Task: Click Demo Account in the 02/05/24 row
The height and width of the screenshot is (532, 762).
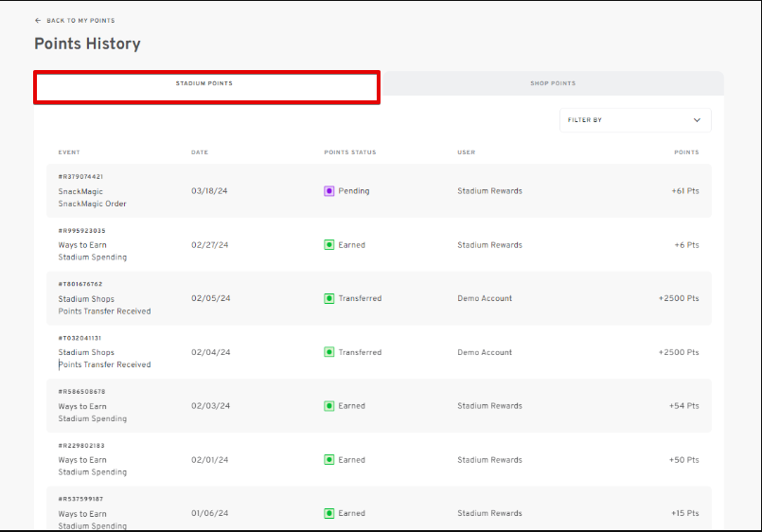Action: tap(485, 298)
